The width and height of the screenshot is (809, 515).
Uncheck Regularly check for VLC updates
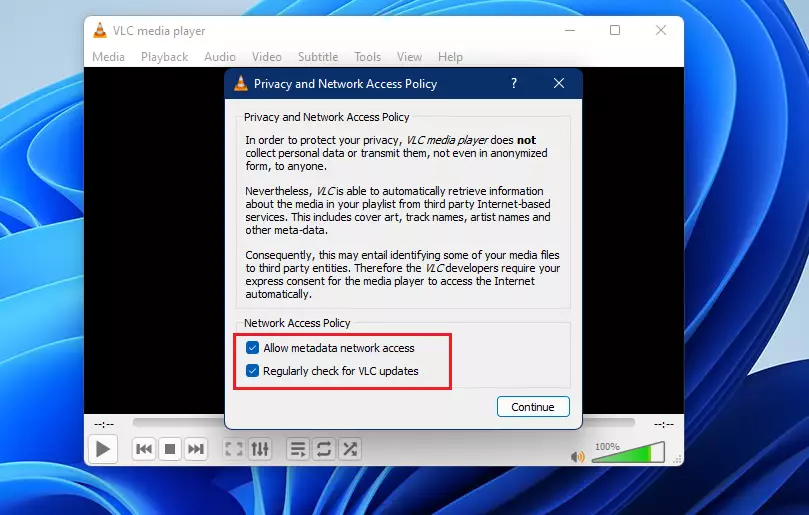(x=252, y=371)
